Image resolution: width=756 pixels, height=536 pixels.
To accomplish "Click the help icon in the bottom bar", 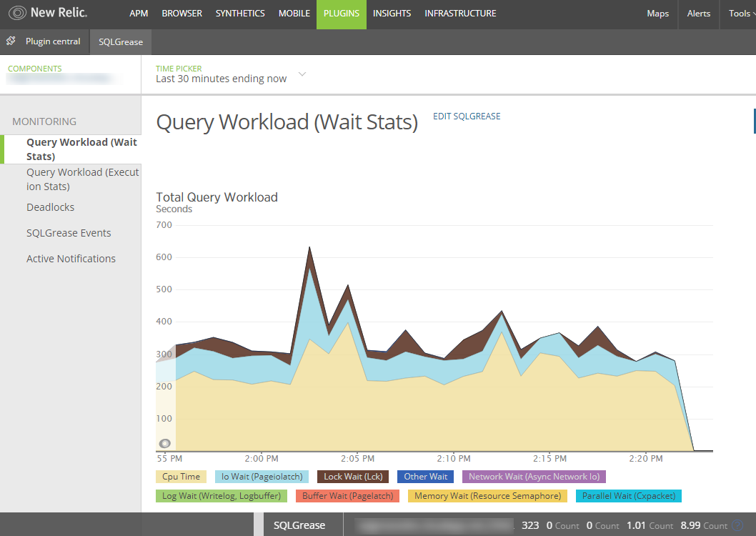I will tap(737, 525).
